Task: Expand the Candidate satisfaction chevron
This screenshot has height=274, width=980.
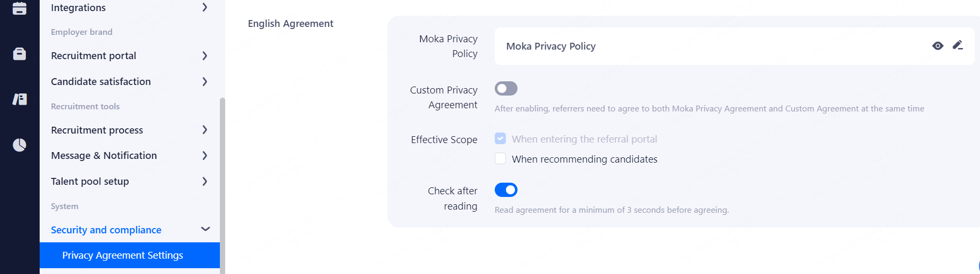Action: coord(205,82)
